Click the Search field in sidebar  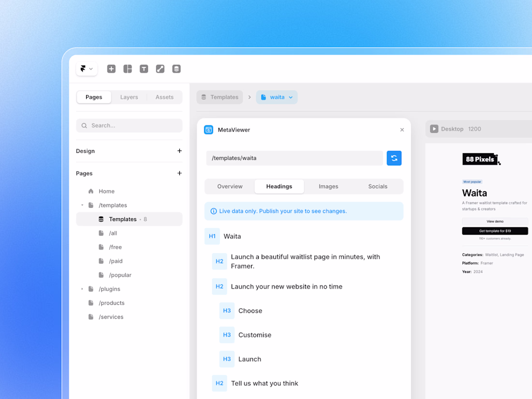pyautogui.click(x=129, y=126)
